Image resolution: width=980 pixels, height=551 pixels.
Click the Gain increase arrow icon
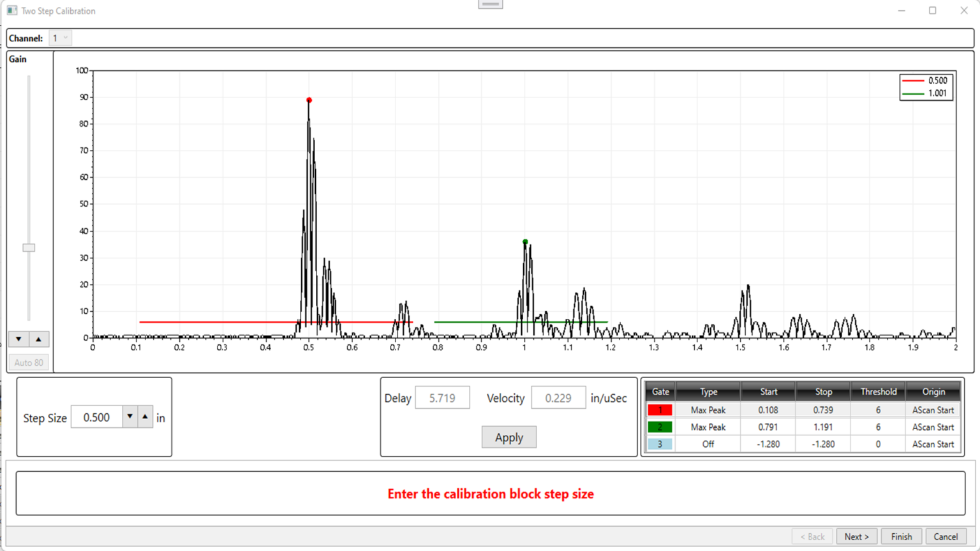point(40,339)
